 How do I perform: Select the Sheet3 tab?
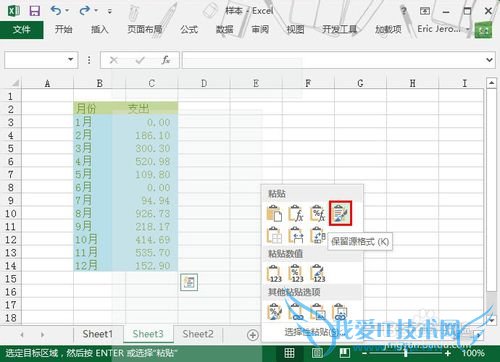148,334
